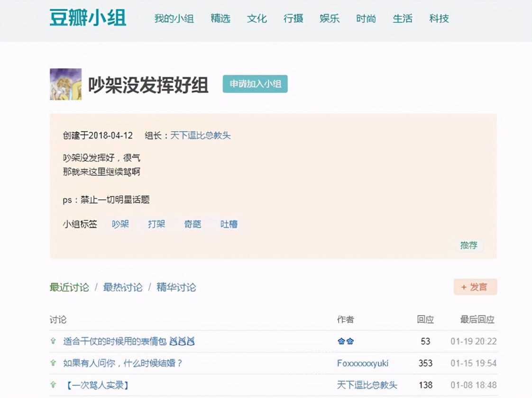Click the 推荐 button
Image resolution: width=532 pixels, height=398 pixels.
[469, 246]
